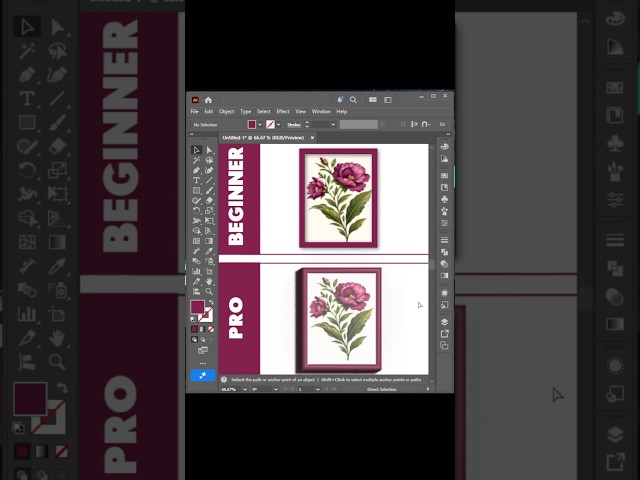Activate the Type tool
This screenshot has height=480, width=640.
[196, 180]
